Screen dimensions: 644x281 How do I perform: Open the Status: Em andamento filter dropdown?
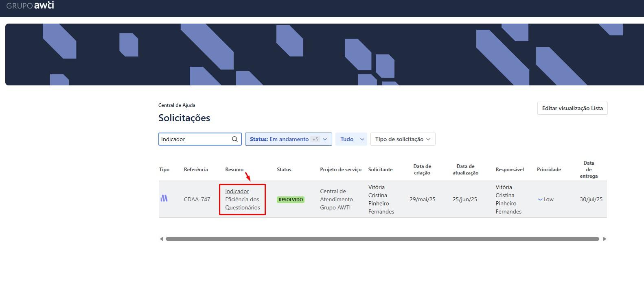click(x=289, y=139)
